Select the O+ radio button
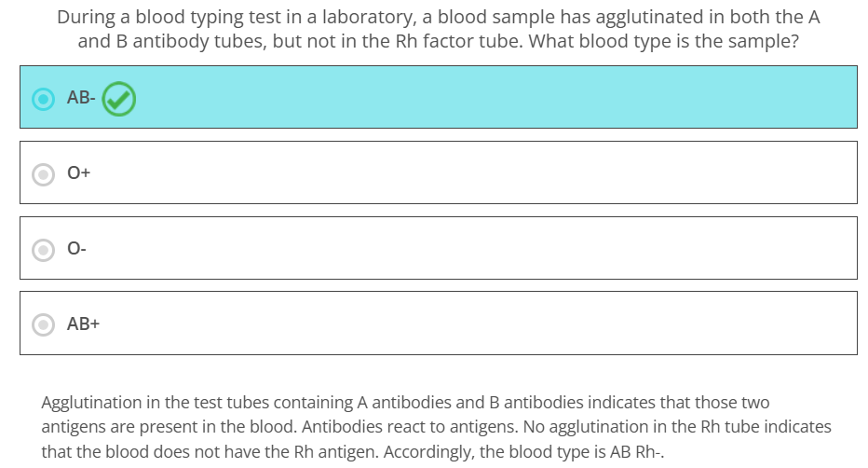Screen dimensions: 868x468 (x=43, y=174)
